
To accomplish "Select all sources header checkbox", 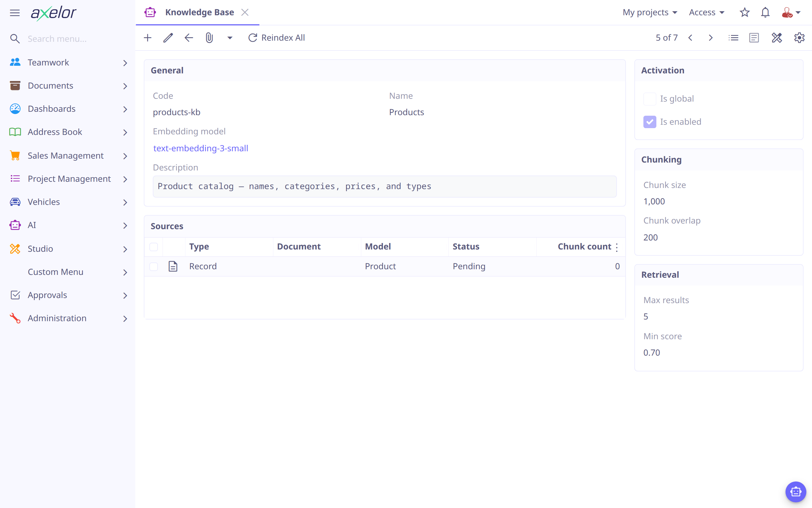I will pos(154,247).
